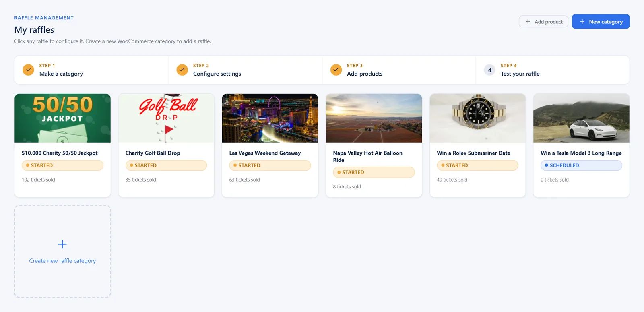The image size is (644, 312).
Task: Click the plus icon in Add product
Action: click(528, 22)
